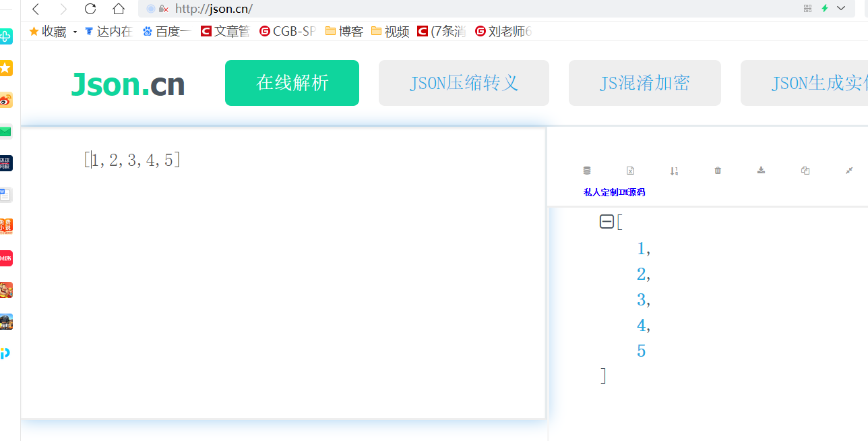Click the download save icon
Screen dimensions: 868x441
pyautogui.click(x=762, y=171)
